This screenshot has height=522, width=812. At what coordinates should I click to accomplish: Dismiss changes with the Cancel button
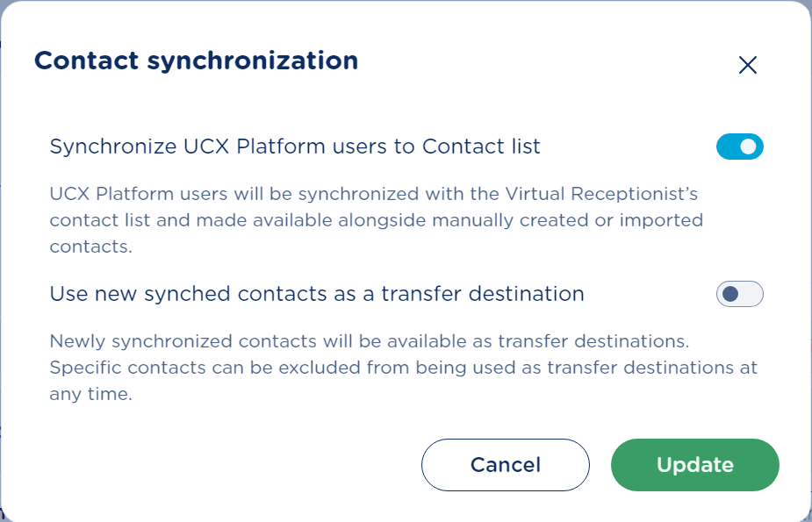(x=505, y=464)
